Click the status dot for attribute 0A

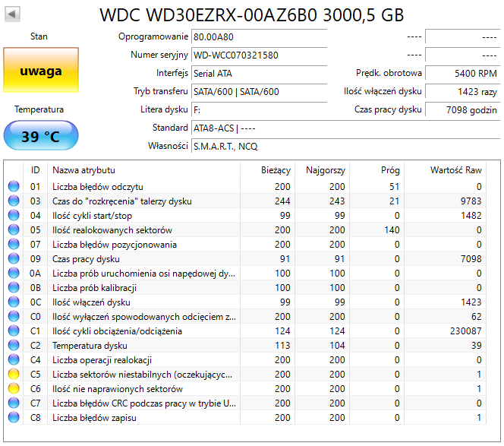(x=14, y=273)
